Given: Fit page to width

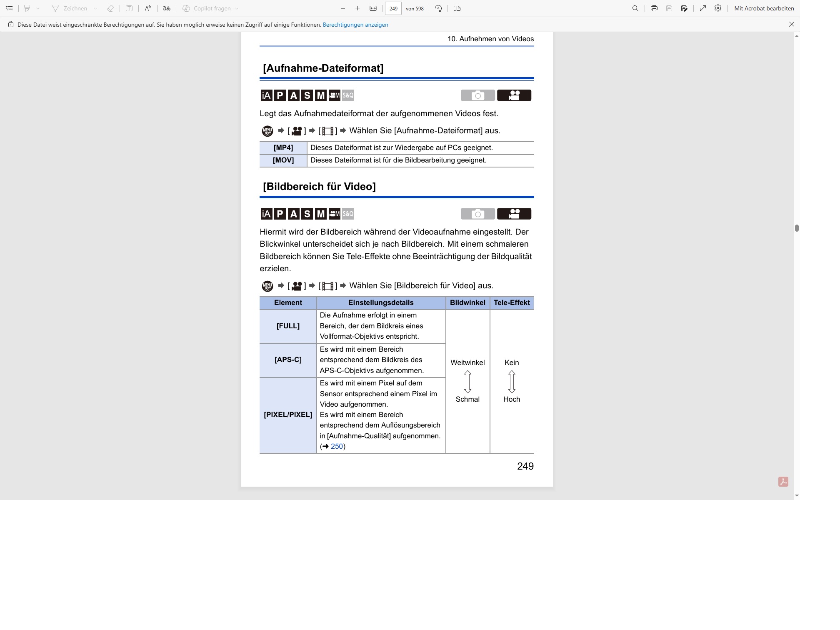Looking at the screenshot, I should click(x=373, y=8).
